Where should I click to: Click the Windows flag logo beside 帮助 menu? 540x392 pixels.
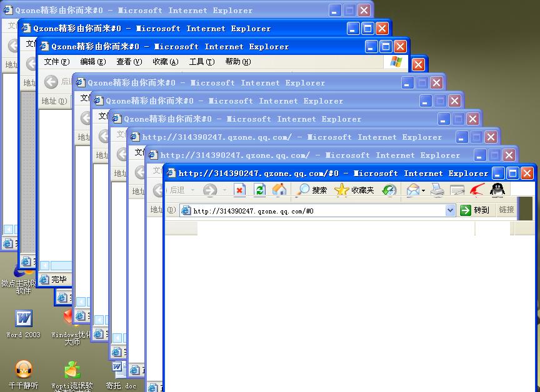coord(396,62)
